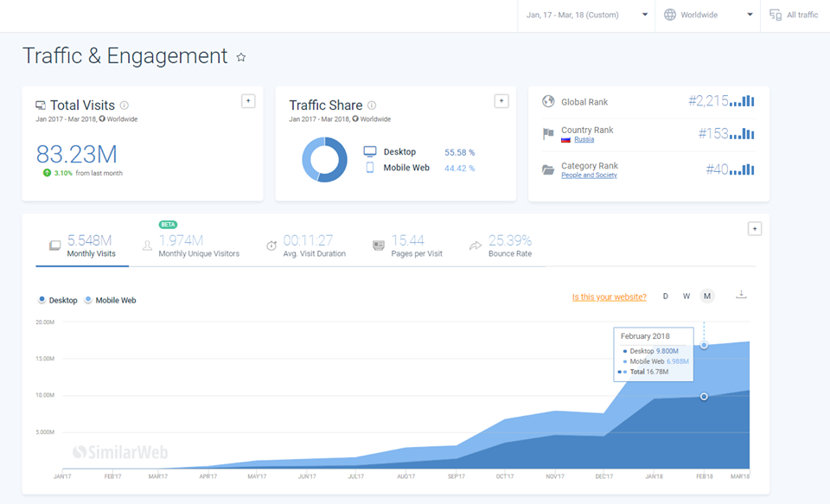Screen dimensions: 830x504
Task: Click the plus icon on engagement chart panel
Action: point(754,229)
